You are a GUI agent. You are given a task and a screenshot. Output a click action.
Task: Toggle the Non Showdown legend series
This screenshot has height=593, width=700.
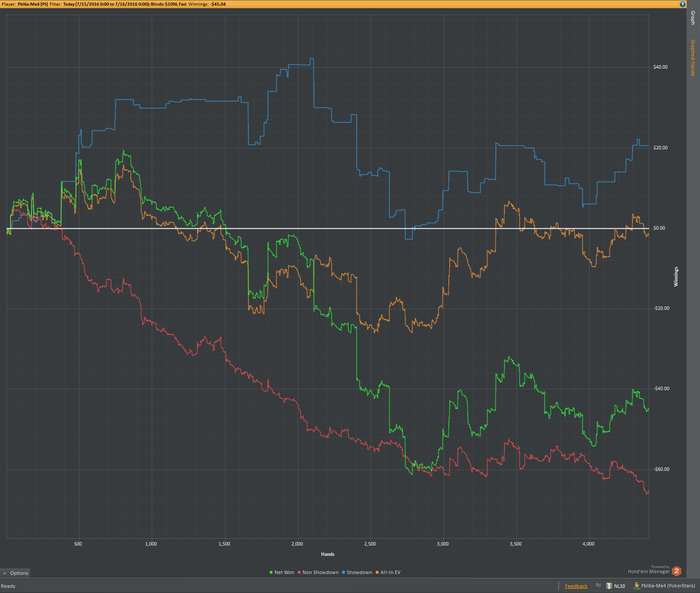click(318, 572)
